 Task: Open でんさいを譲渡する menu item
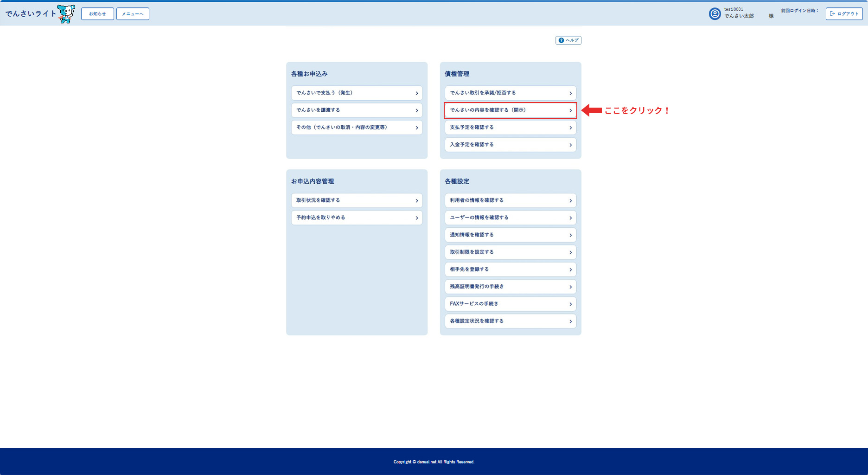(x=357, y=110)
